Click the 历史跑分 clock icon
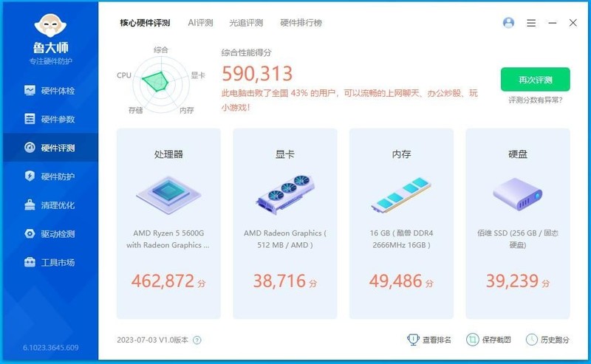Screen dimensions: 591x364 [532, 340]
